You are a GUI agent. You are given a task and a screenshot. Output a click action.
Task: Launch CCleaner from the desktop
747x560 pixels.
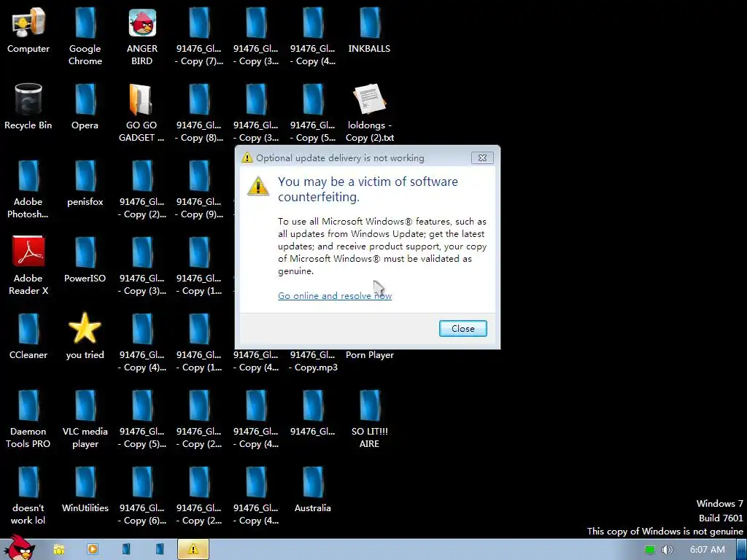[28, 336]
